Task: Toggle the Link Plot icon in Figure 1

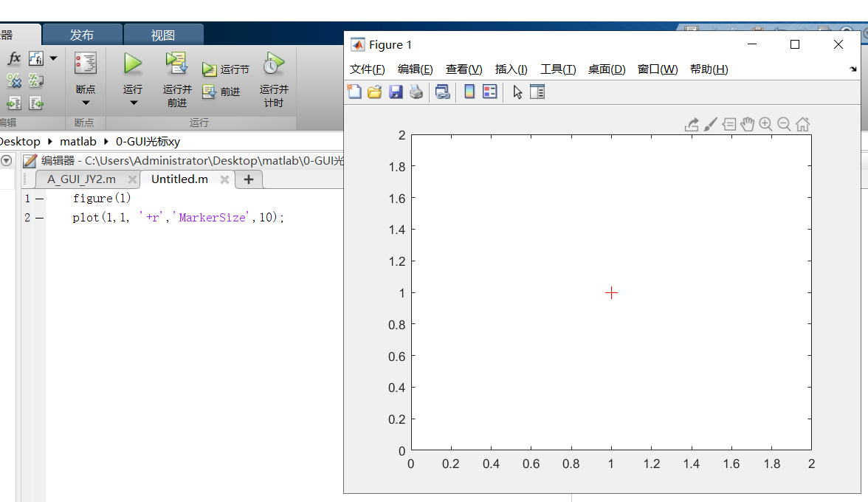Action: (443, 91)
